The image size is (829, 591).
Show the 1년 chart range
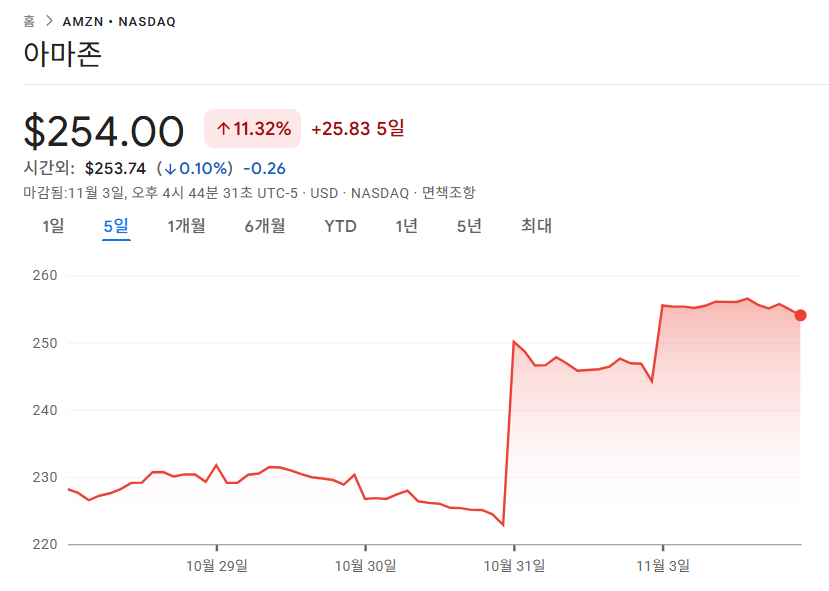(406, 226)
